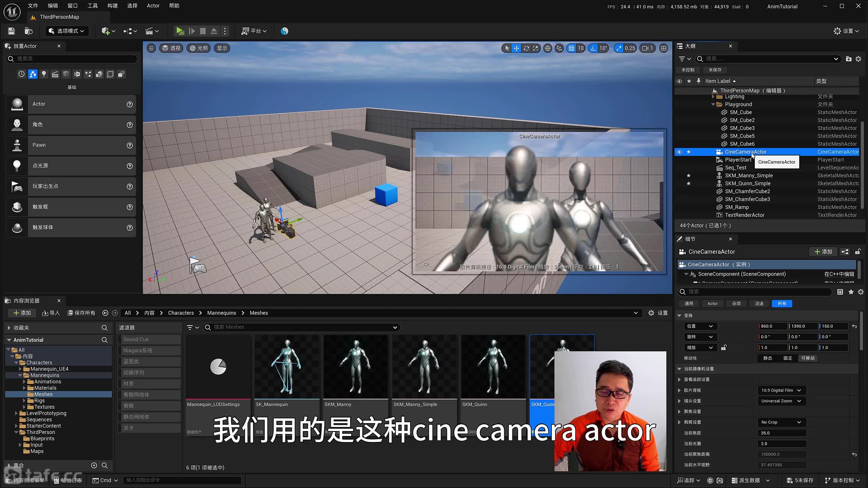Open the Universal Zoom lens dropdown

point(781,401)
